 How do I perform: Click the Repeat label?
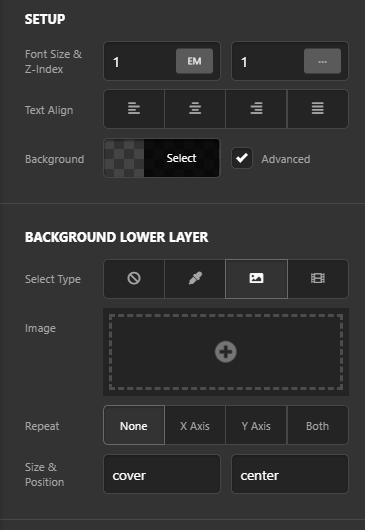pyautogui.click(x=42, y=426)
